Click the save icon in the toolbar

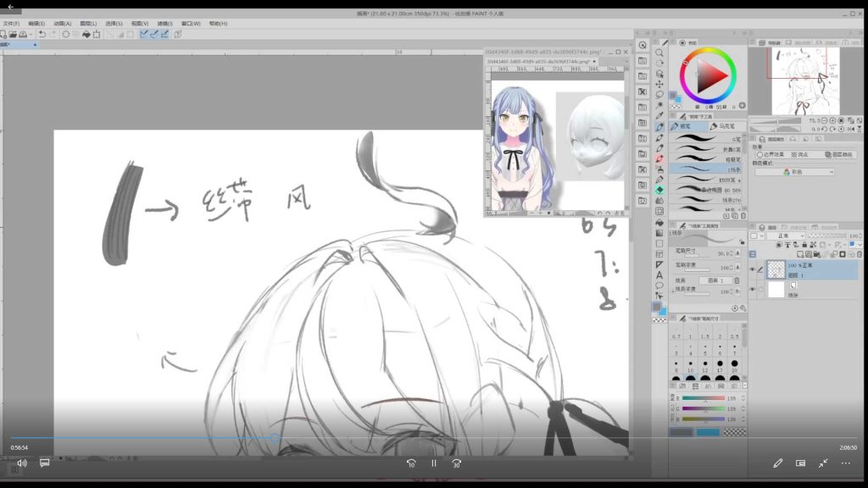pos(23,34)
